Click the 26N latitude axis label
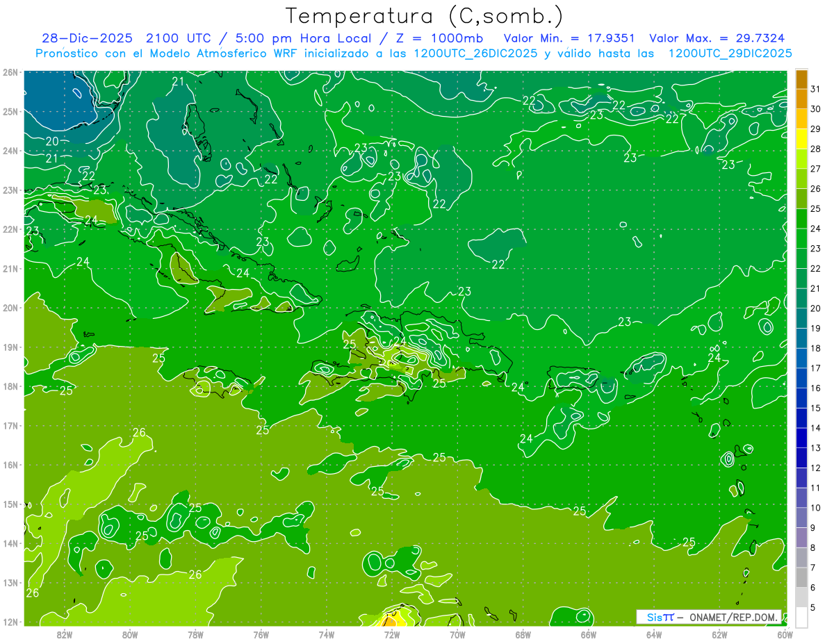Screen dimensions: 834x644 click(10, 72)
